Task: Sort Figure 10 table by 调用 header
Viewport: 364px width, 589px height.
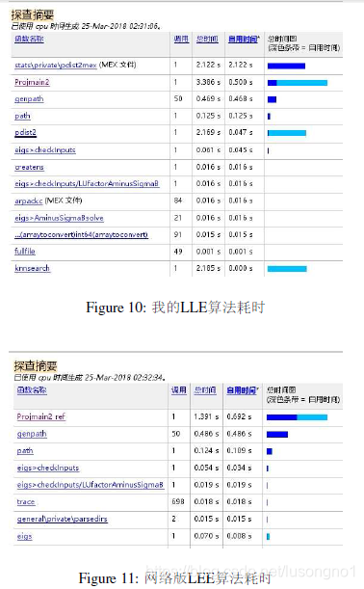Action: pos(181,39)
